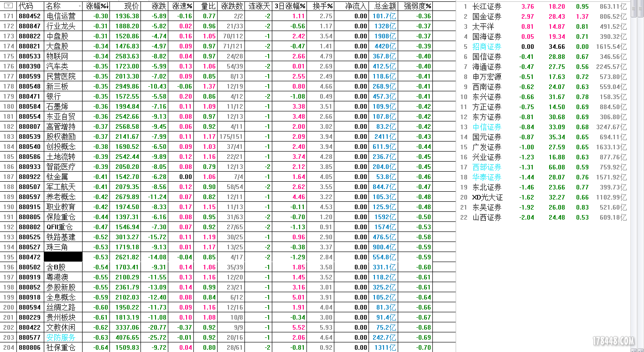Select the 文教休闲 sector name
This screenshot has height=352, width=644.
tap(61, 327)
